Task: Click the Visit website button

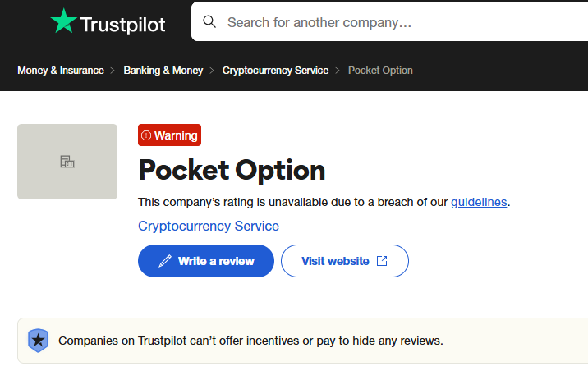Action: click(x=345, y=261)
